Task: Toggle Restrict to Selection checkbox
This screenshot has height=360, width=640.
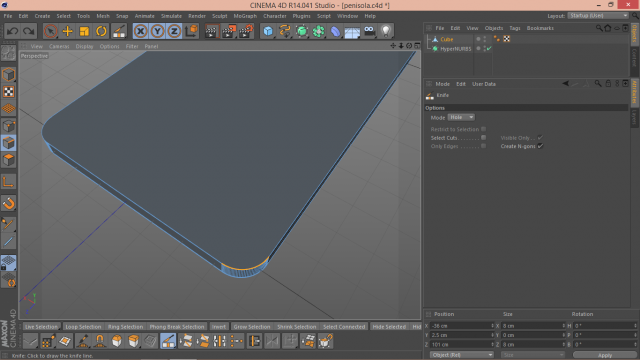Action: pos(483,129)
